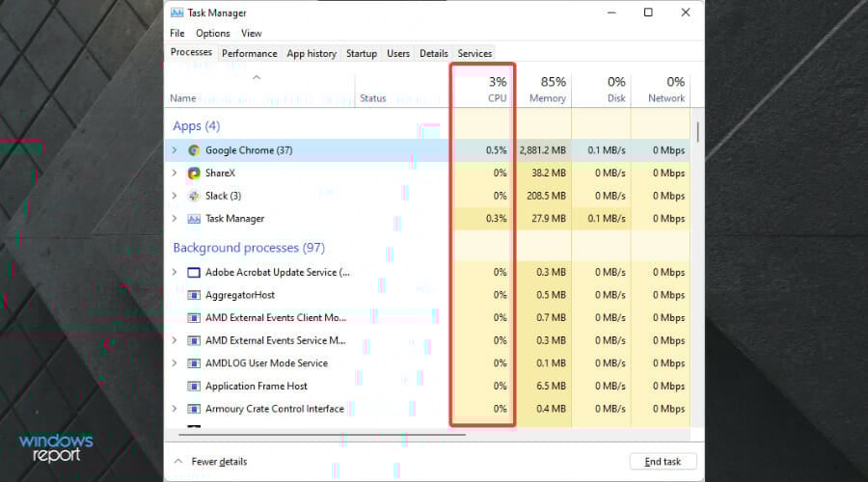Sort by the Status column header
This screenshot has width=868, height=482.
372,98
